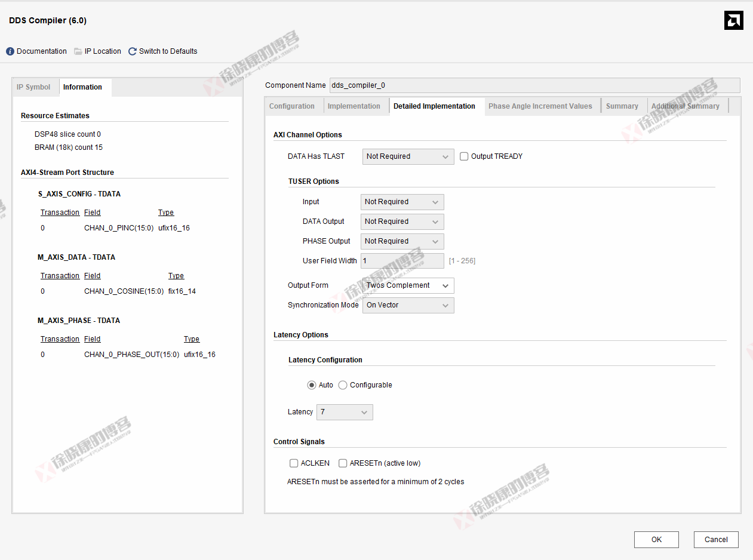Click Switch to Defaults refresh icon
The height and width of the screenshot is (560, 753).
coord(133,51)
